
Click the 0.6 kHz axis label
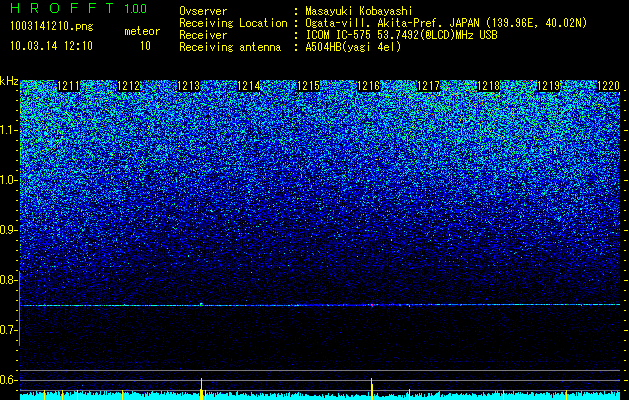coord(8,380)
